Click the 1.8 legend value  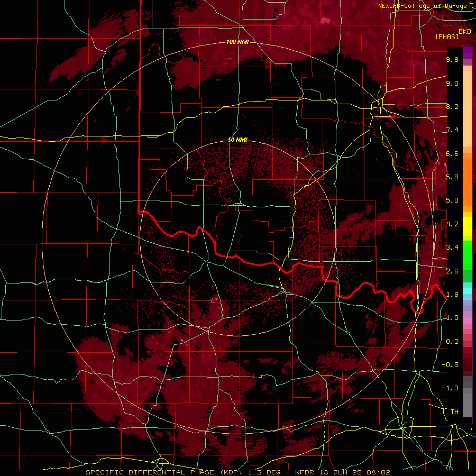pyautogui.click(x=452, y=294)
